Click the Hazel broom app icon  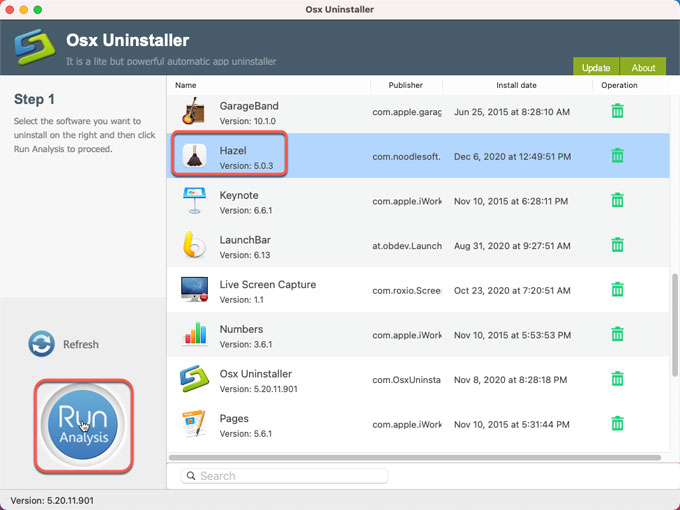194,155
